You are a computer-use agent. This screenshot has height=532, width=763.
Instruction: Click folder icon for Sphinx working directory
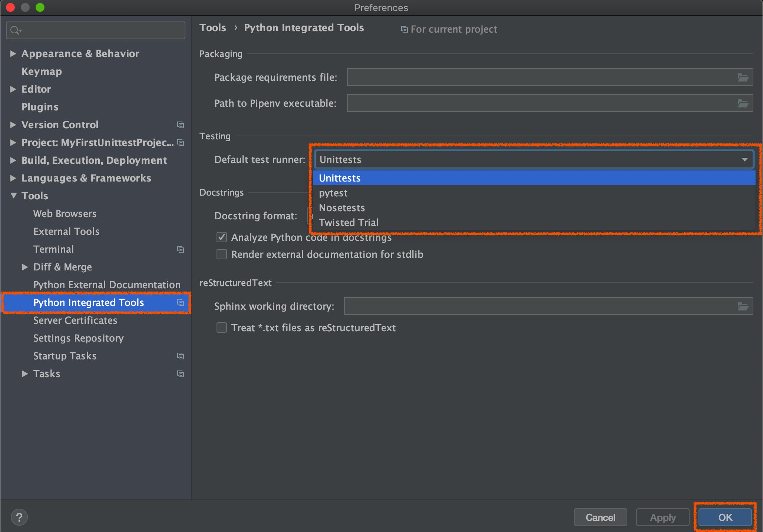[x=743, y=306]
